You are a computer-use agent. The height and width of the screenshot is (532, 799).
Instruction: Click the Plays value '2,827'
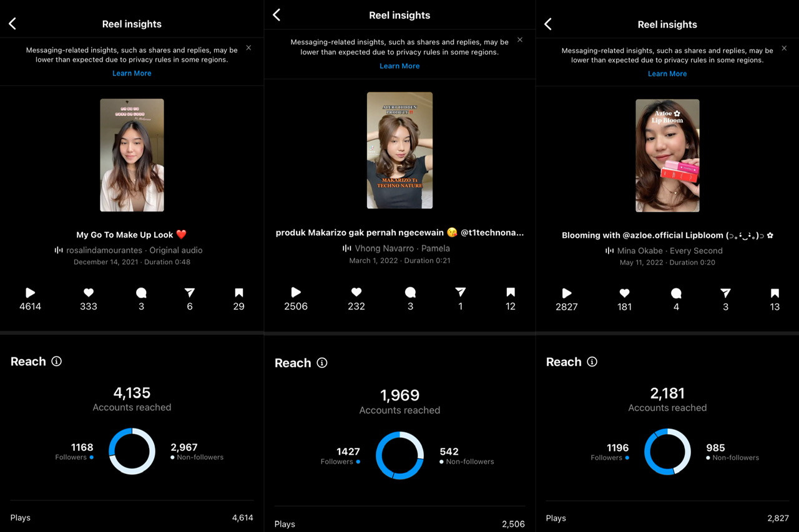click(778, 518)
